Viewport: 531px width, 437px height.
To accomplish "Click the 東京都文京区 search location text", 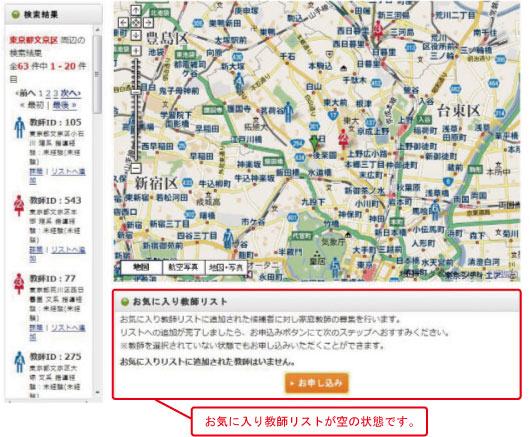I will point(34,40).
